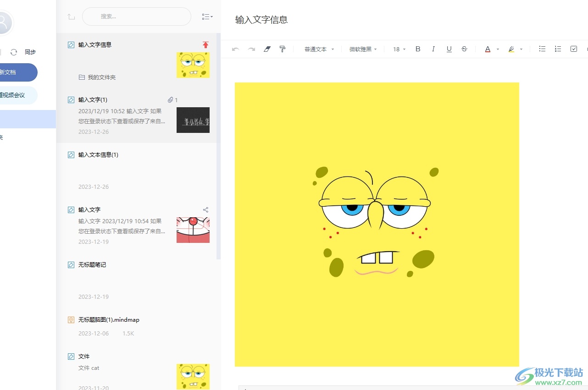
Task: Click note icon beside 文件
Action: pyautogui.click(x=71, y=357)
